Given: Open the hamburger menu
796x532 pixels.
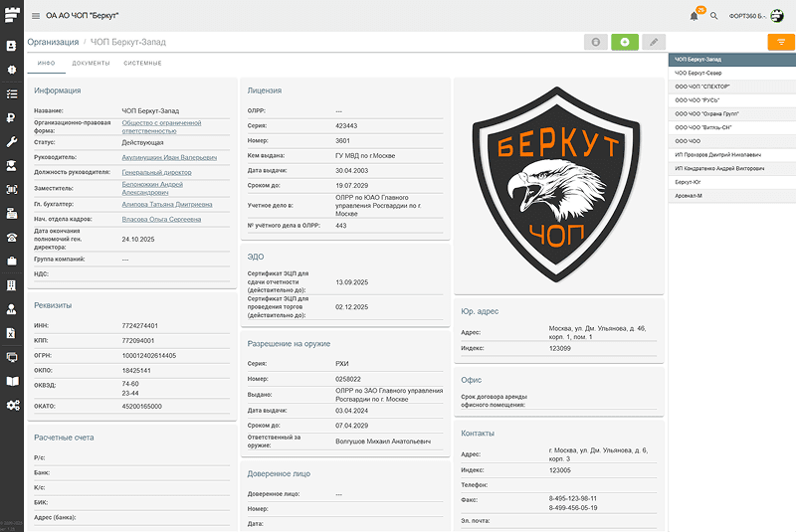Looking at the screenshot, I should click(36, 16).
